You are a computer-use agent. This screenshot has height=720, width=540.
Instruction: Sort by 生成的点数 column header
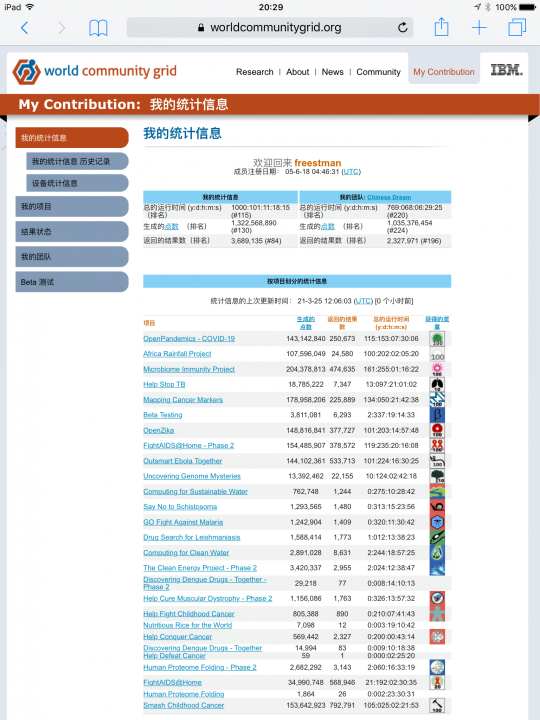(306, 323)
